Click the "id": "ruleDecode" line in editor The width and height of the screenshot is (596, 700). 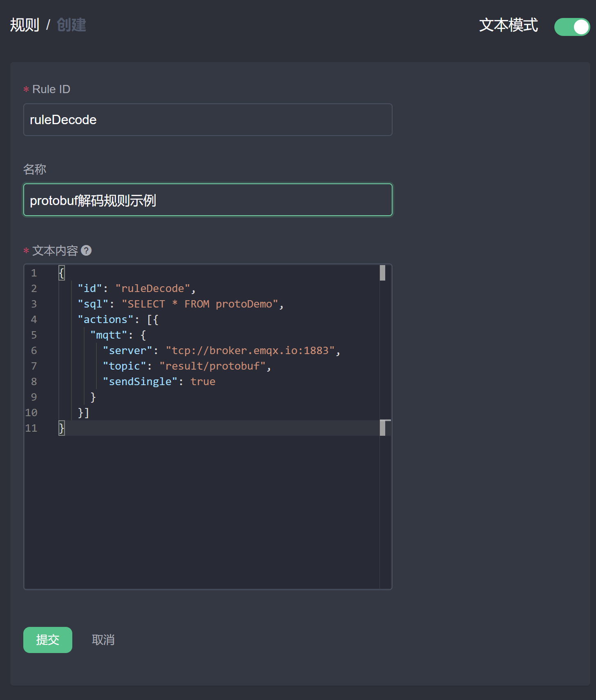coord(137,288)
